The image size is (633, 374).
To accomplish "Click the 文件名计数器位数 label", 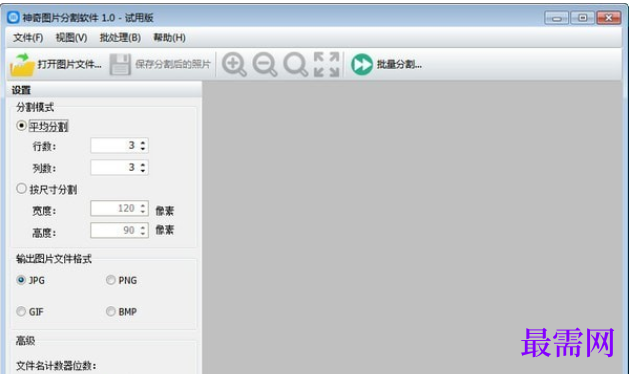I will [56, 366].
